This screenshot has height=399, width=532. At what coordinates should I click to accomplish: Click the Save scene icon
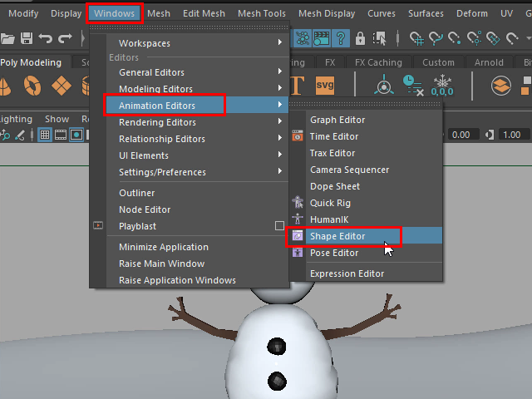coord(27,38)
